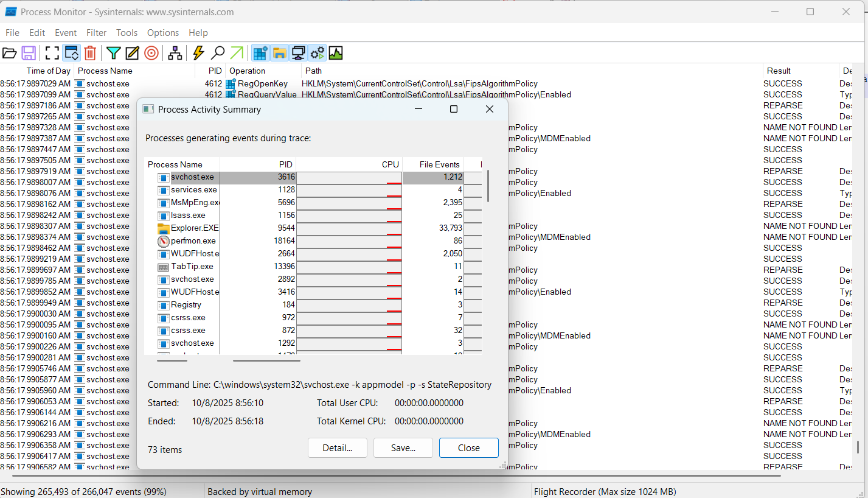Open the Process Tree icon
The height and width of the screenshot is (498, 868).
click(x=175, y=53)
